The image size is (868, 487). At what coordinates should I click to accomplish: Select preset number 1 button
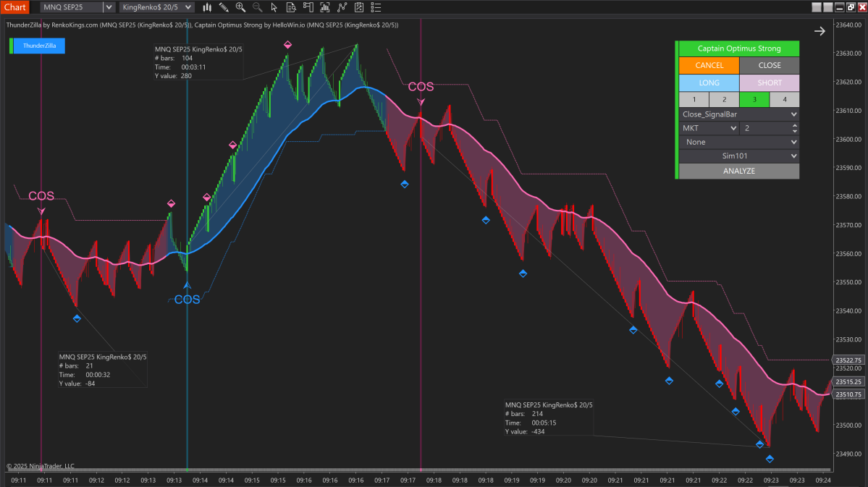[694, 100]
